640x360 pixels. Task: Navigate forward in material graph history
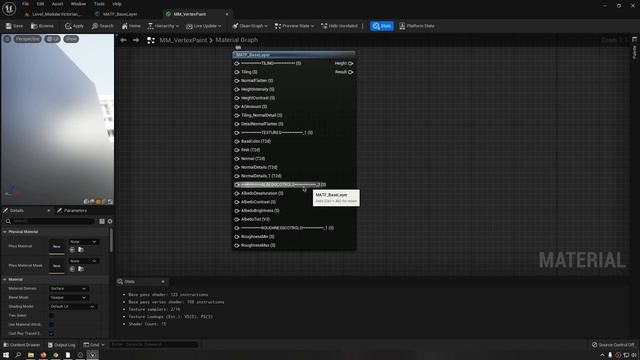pos(136,40)
